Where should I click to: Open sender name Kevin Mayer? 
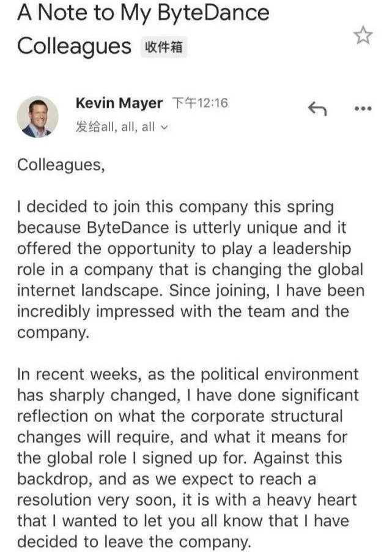click(x=119, y=103)
